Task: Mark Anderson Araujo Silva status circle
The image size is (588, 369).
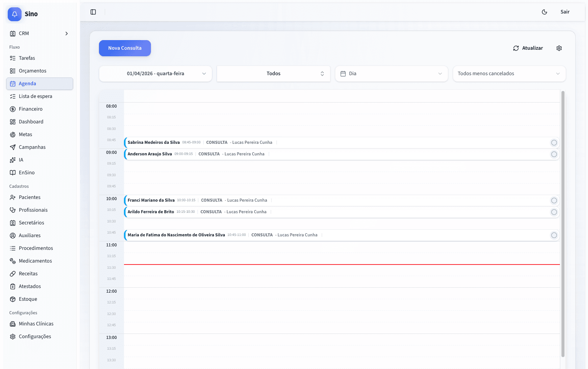Action: click(x=554, y=154)
